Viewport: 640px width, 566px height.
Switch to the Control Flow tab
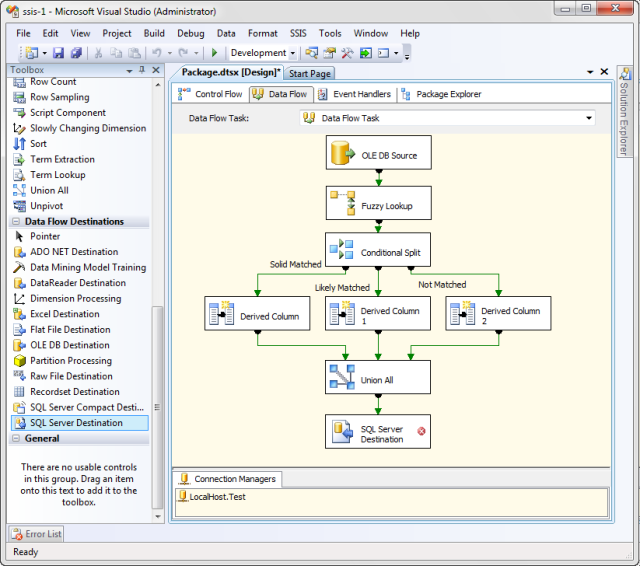click(x=210, y=94)
